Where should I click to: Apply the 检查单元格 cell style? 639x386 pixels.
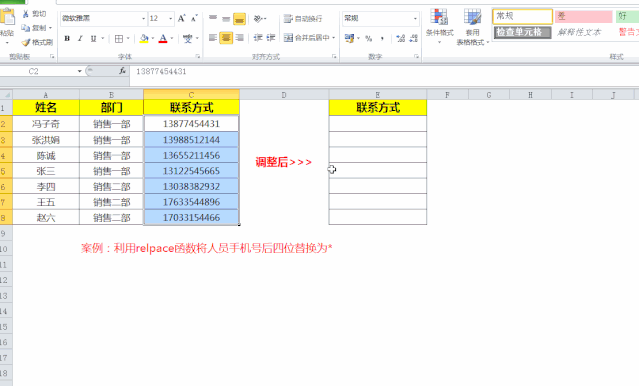[522, 32]
